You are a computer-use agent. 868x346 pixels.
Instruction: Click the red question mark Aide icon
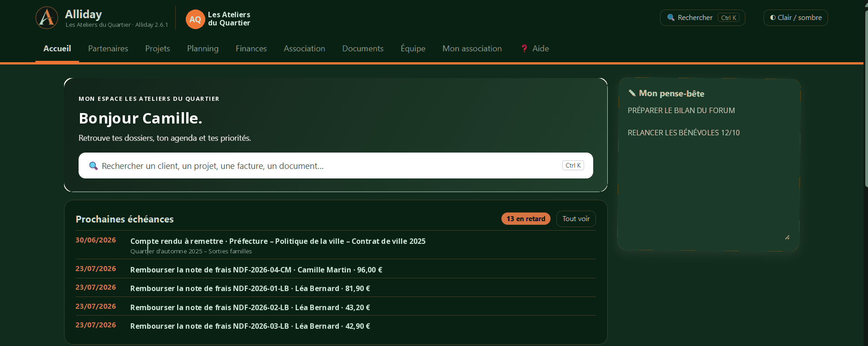pyautogui.click(x=524, y=49)
